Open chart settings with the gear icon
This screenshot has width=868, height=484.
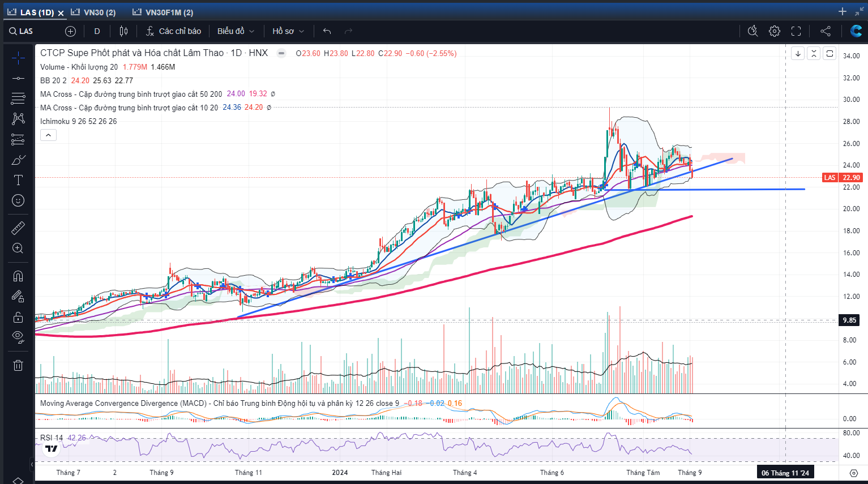point(775,31)
